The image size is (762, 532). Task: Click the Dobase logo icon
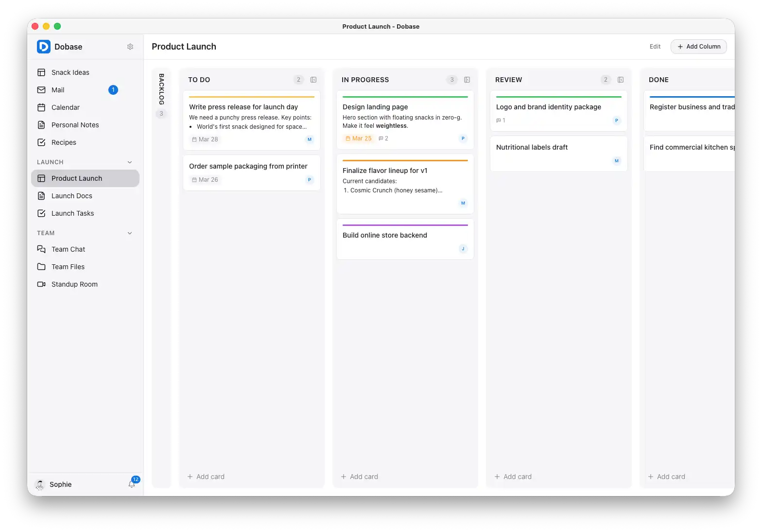(x=44, y=47)
